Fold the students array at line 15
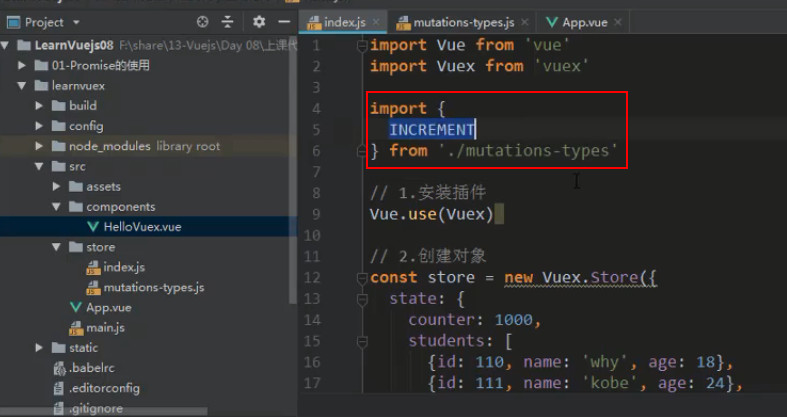This screenshot has height=417, width=787. pos(362,341)
